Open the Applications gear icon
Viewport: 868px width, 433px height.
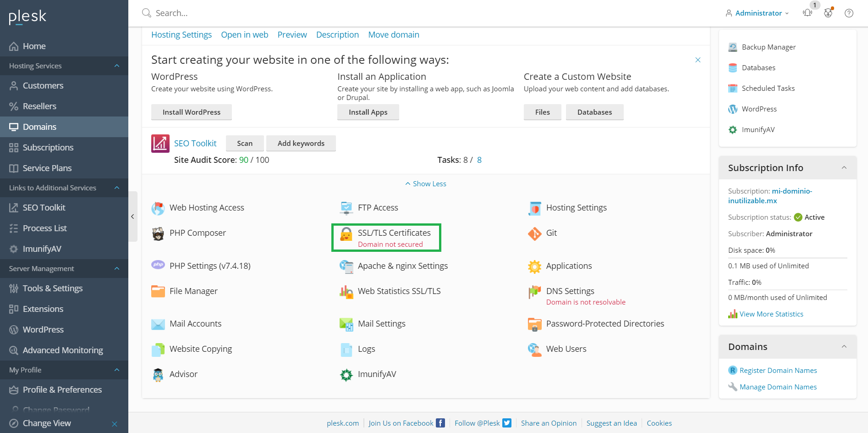[x=535, y=266]
